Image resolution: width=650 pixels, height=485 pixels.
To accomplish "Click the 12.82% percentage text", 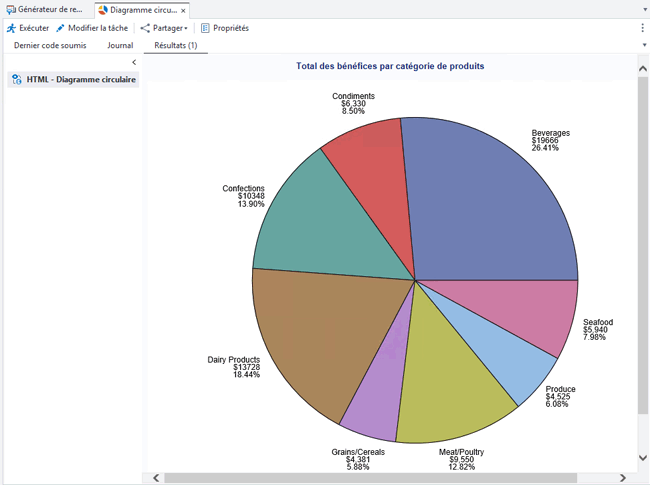I will tap(461, 467).
